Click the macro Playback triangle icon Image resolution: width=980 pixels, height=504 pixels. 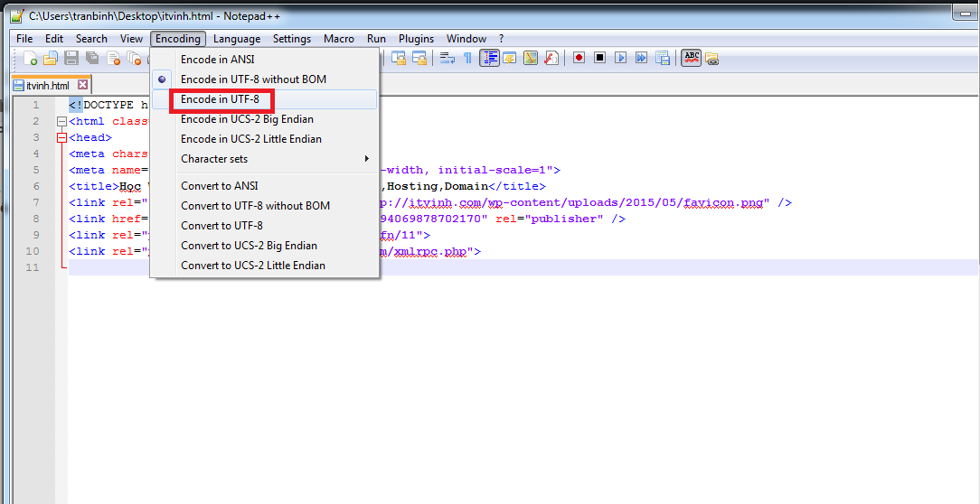point(620,58)
